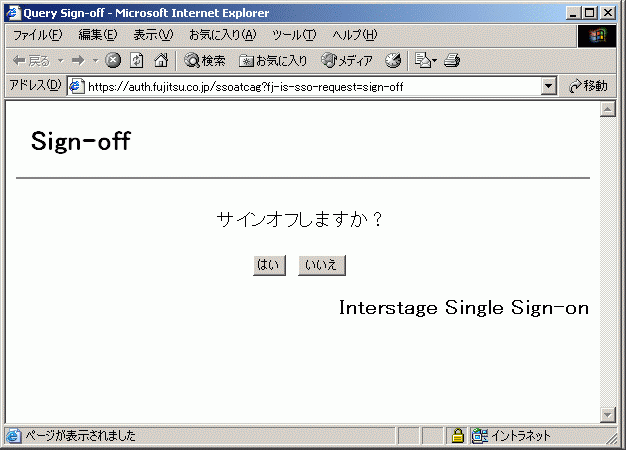Click the Mail envelope icon
The image size is (626, 450).
pos(422,61)
